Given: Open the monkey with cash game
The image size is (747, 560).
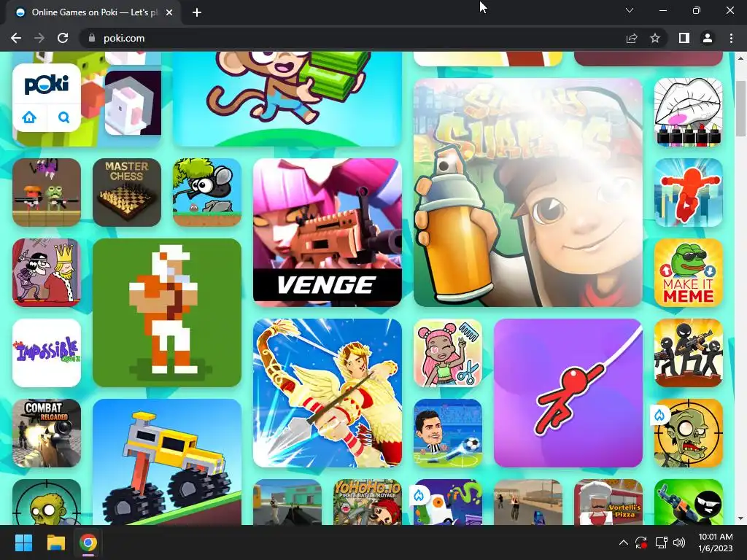Looking at the screenshot, I should pyautogui.click(x=287, y=98).
